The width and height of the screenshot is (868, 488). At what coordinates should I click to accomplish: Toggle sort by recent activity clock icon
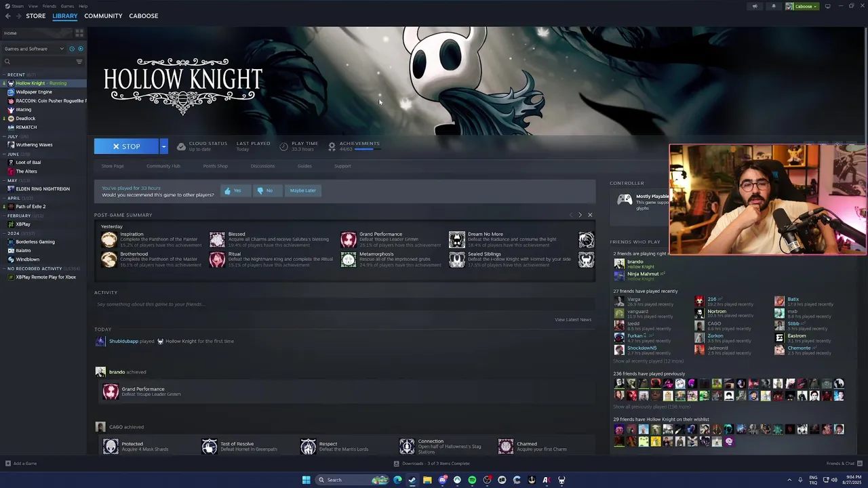coord(72,49)
